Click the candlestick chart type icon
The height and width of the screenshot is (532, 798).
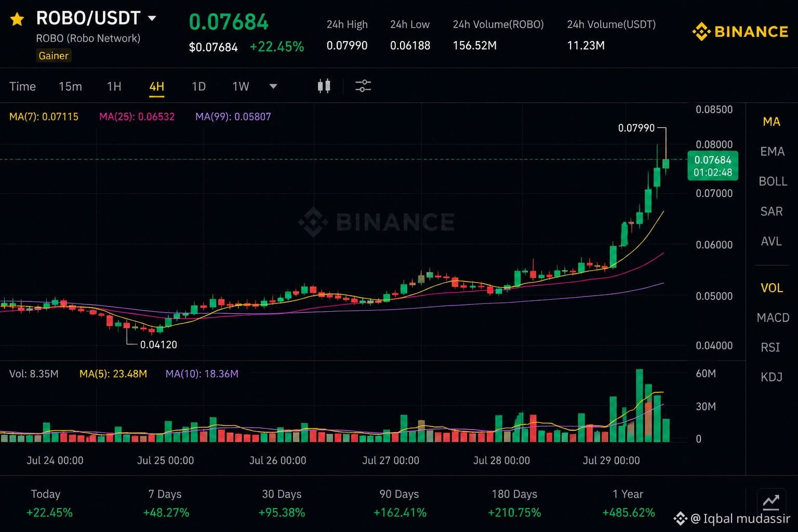[x=324, y=86]
